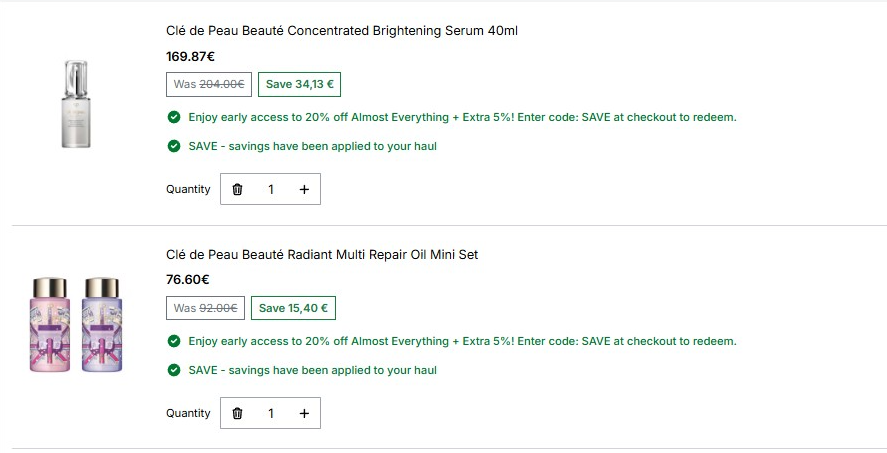Click the serum's early access promo text

(x=462, y=117)
